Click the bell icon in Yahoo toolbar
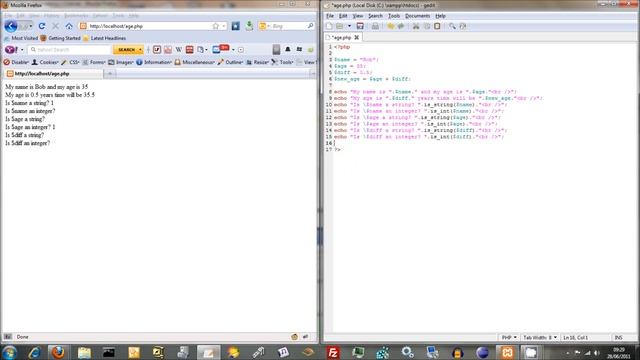Screen dimensions: 640x360 (288, 49)
